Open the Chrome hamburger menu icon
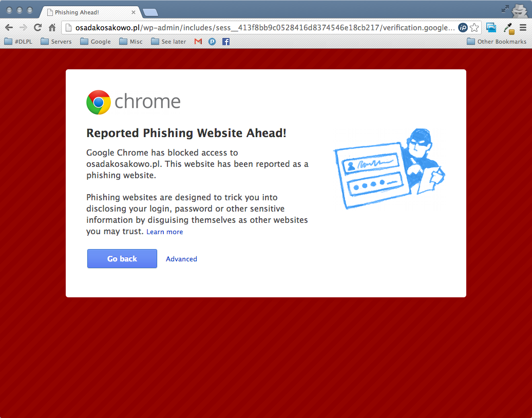Screen dimensions: 532x418 click(523, 28)
